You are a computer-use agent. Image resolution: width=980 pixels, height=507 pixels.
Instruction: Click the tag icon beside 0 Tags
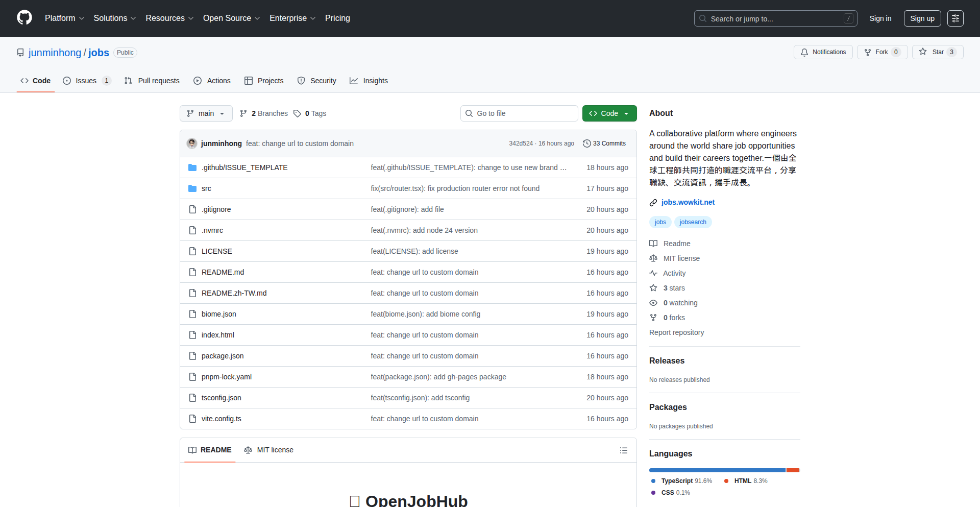point(297,113)
